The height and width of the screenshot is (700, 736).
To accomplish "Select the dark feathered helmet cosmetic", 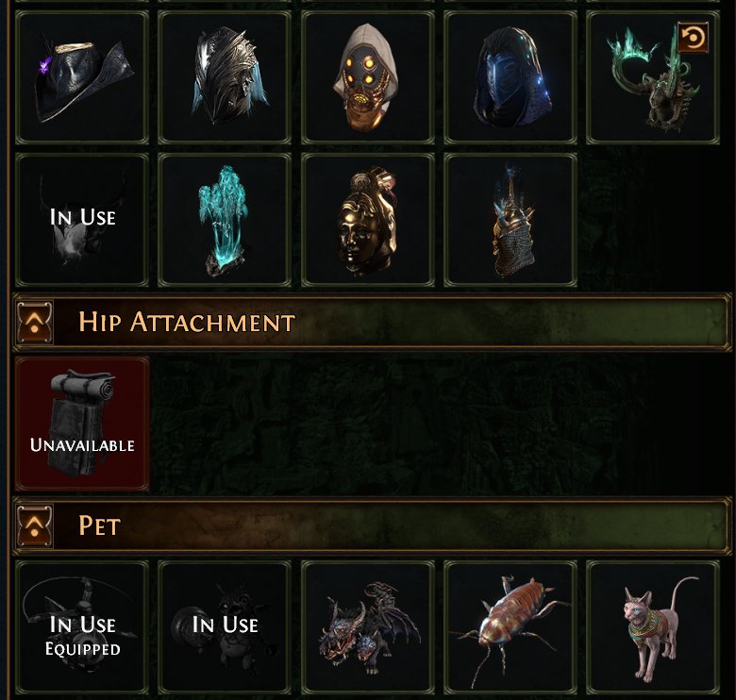I will pyautogui.click(x=225, y=78).
